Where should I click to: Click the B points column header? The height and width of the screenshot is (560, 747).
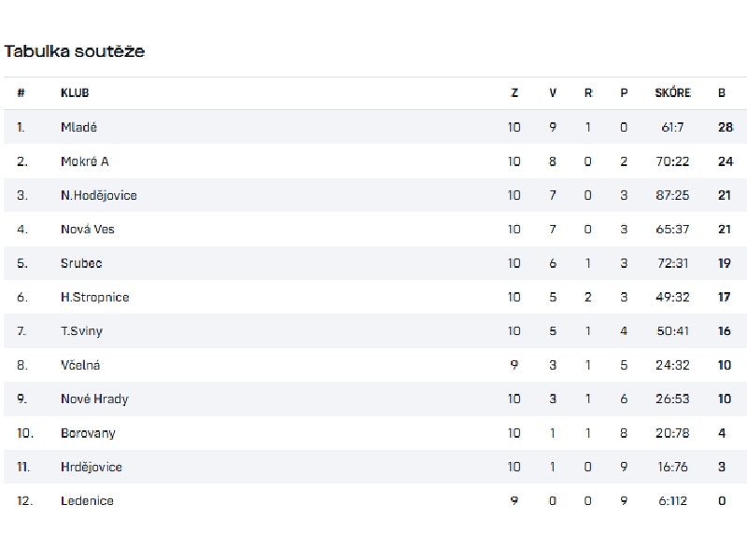[722, 93]
